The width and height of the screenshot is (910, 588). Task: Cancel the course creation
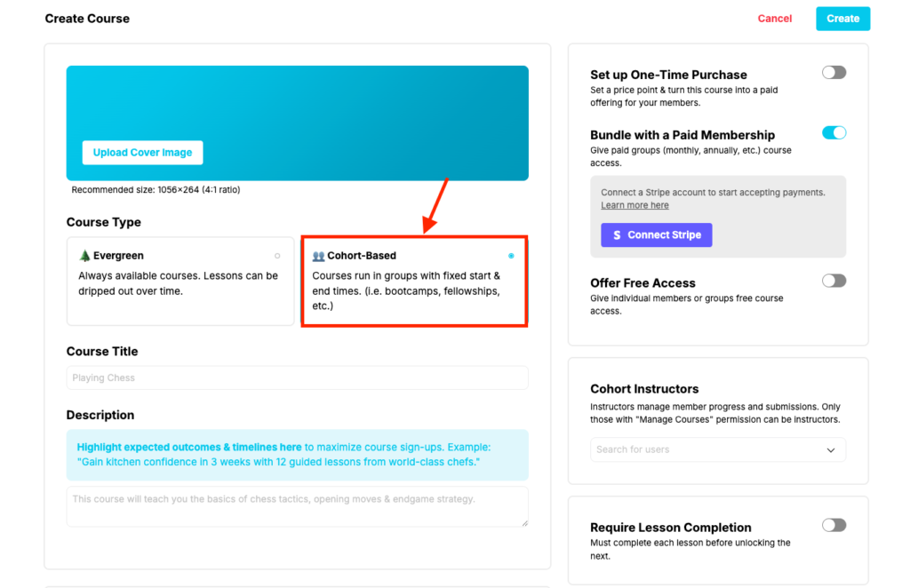[774, 19]
